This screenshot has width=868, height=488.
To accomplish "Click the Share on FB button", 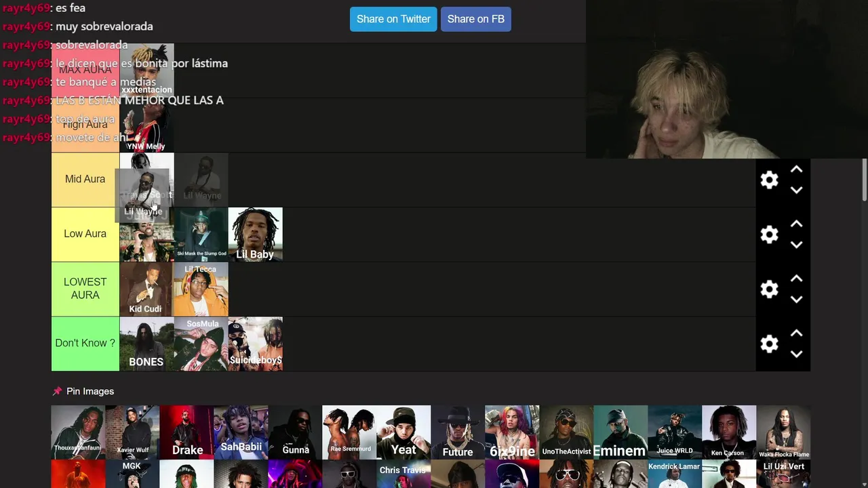I will tap(476, 19).
